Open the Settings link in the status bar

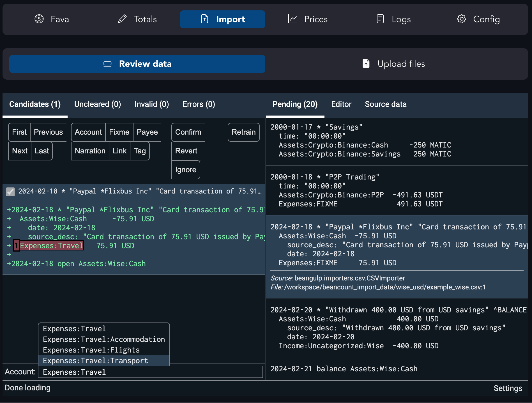(508, 388)
